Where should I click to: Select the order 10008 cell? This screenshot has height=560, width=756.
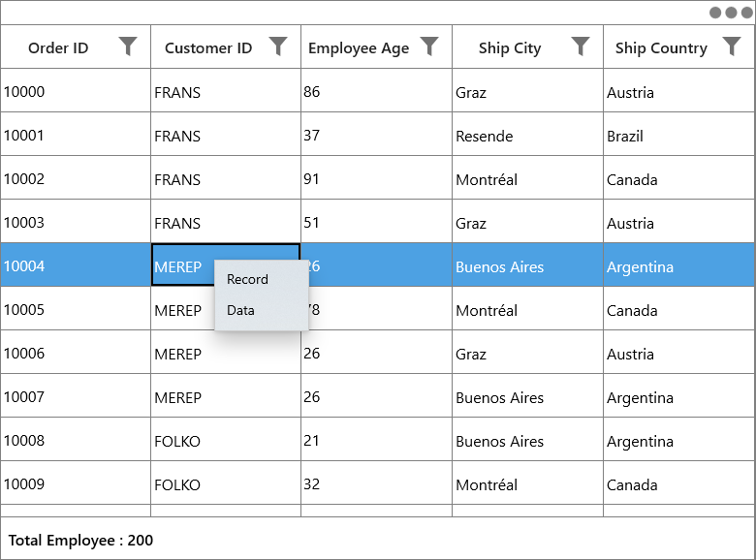[76, 440]
